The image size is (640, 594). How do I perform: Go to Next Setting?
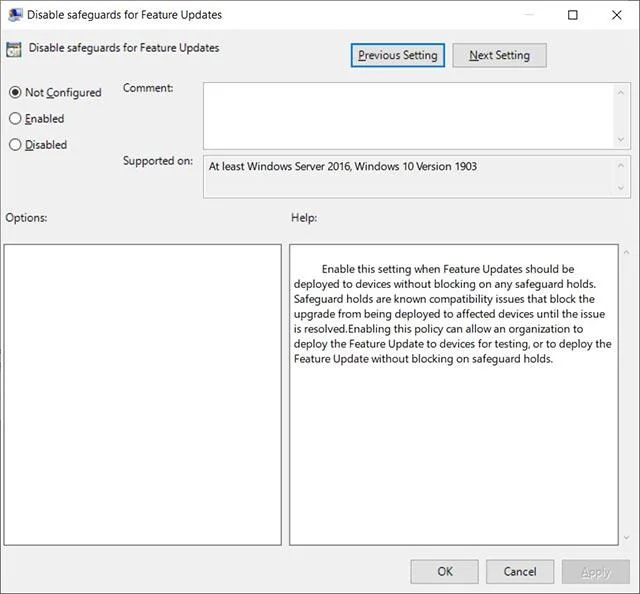499,55
